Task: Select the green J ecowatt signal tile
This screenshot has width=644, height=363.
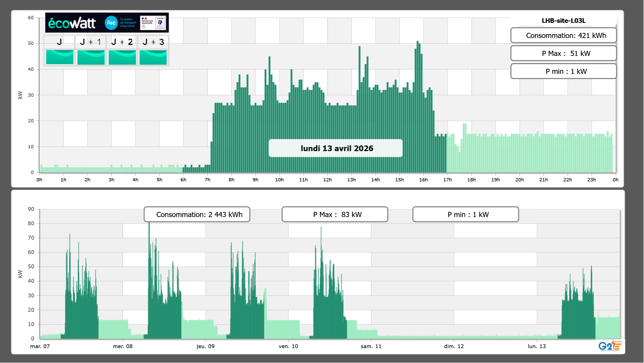Action: coord(60,57)
